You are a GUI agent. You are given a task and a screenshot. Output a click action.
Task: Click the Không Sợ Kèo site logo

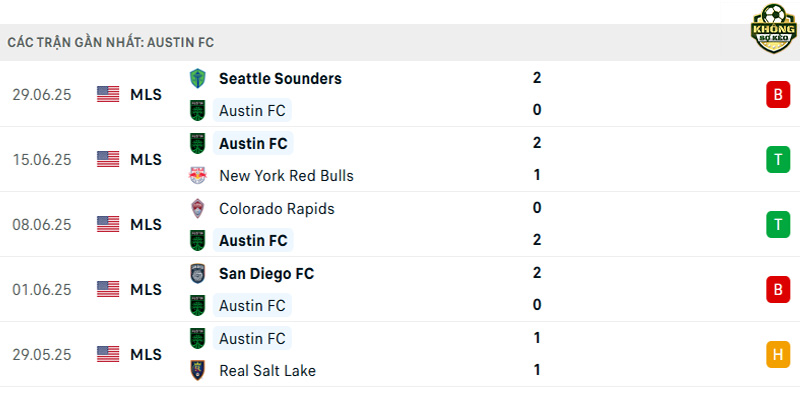774,29
